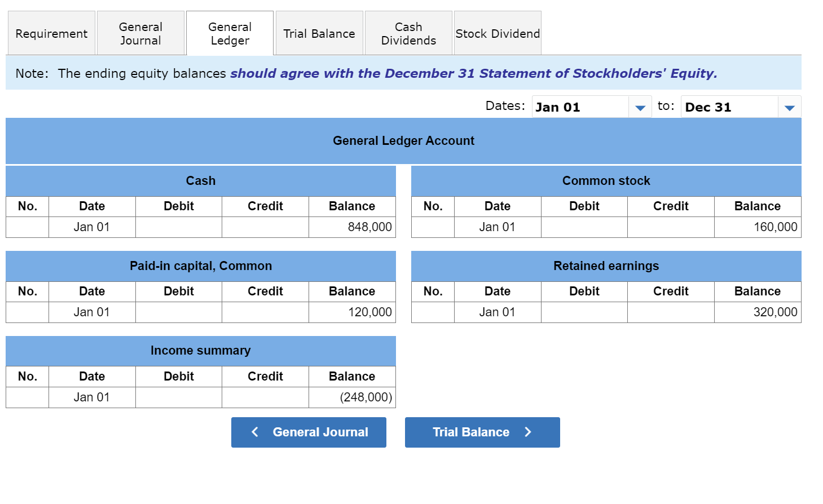The height and width of the screenshot is (504, 823).
Task: Click the No. cell in the Retained earnings row
Action: pyautogui.click(x=433, y=312)
